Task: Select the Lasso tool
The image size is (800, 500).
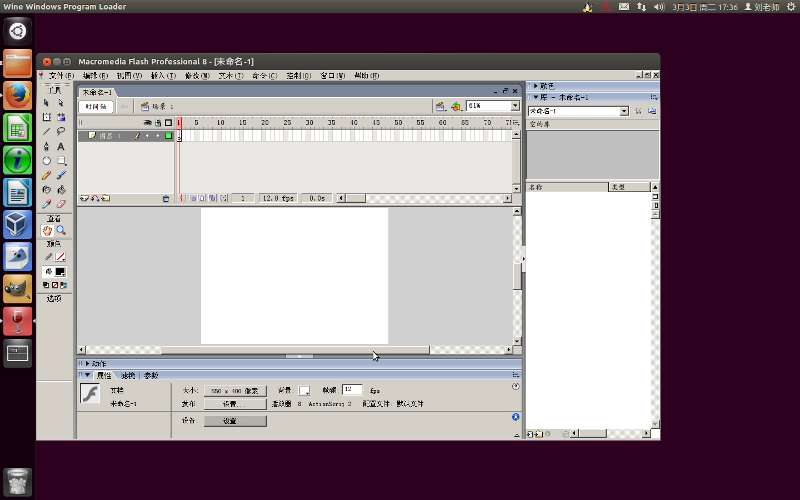Action: pos(61,132)
